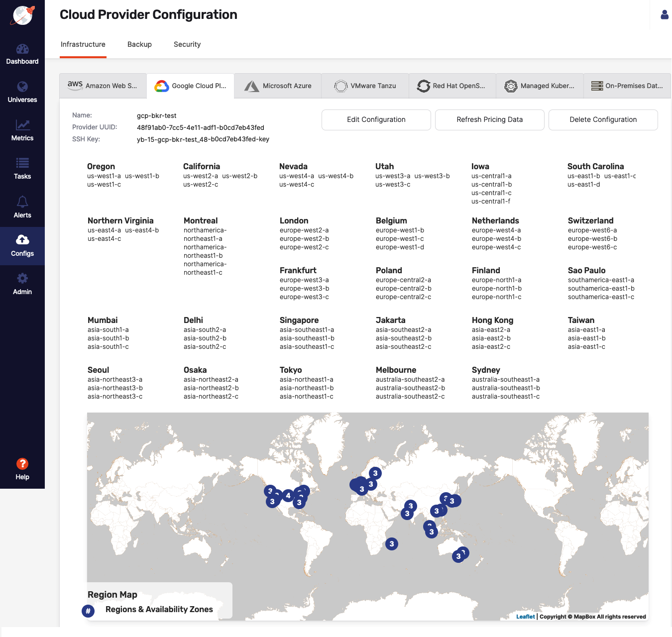Open Dashboard from the sidebar
Viewport: 672px width, 637px height.
pyautogui.click(x=22, y=54)
